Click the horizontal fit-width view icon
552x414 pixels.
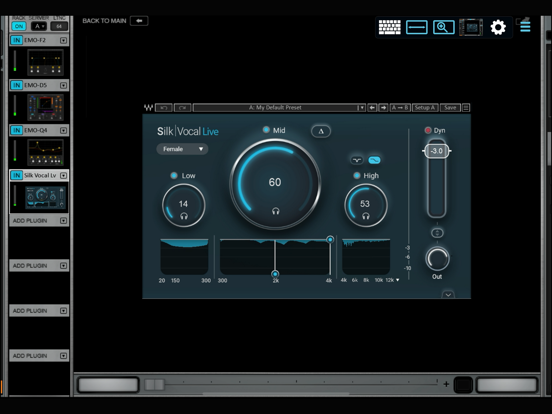tap(416, 27)
